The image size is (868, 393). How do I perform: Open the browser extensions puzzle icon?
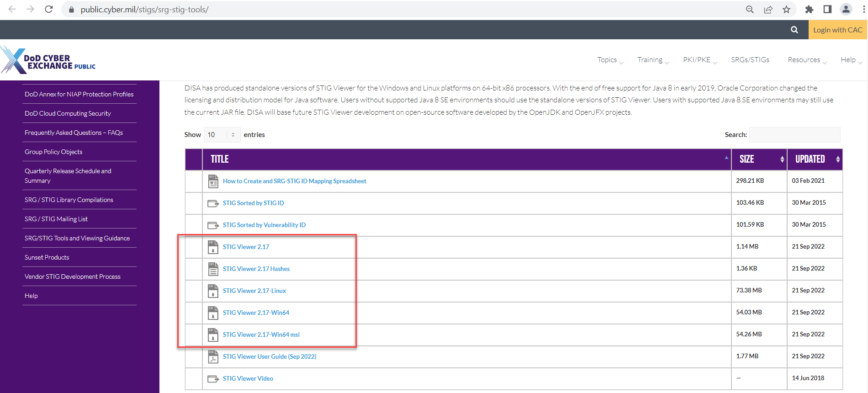(809, 9)
